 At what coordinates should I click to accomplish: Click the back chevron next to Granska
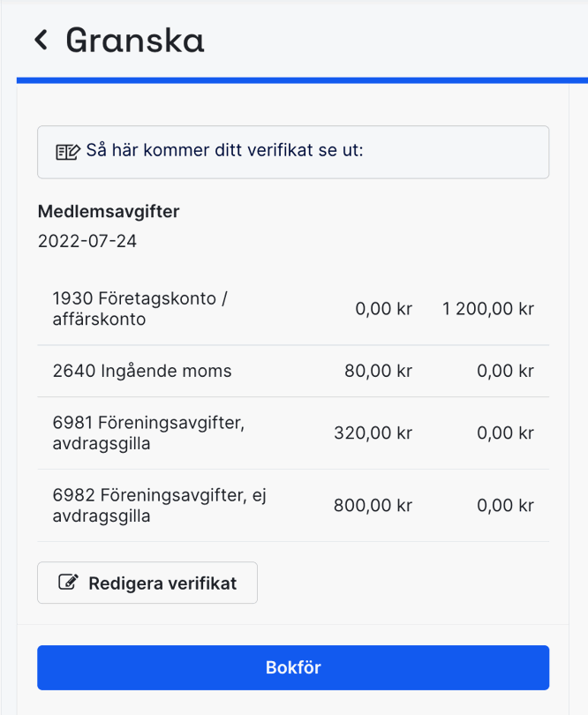pos(39,40)
